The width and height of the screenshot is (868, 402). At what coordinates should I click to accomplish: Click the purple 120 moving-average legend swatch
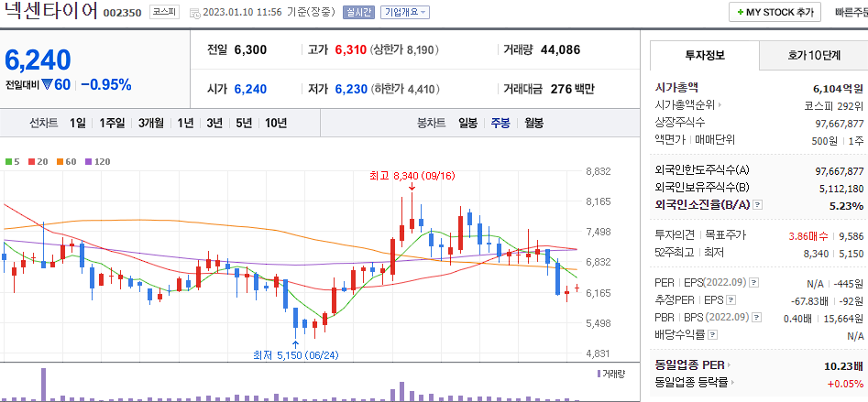(x=89, y=162)
